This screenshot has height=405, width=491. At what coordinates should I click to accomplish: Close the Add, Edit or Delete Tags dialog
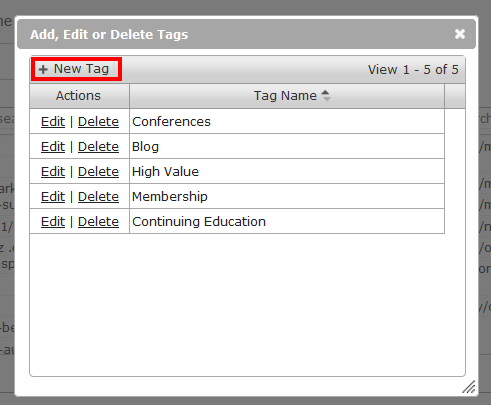[x=460, y=34]
